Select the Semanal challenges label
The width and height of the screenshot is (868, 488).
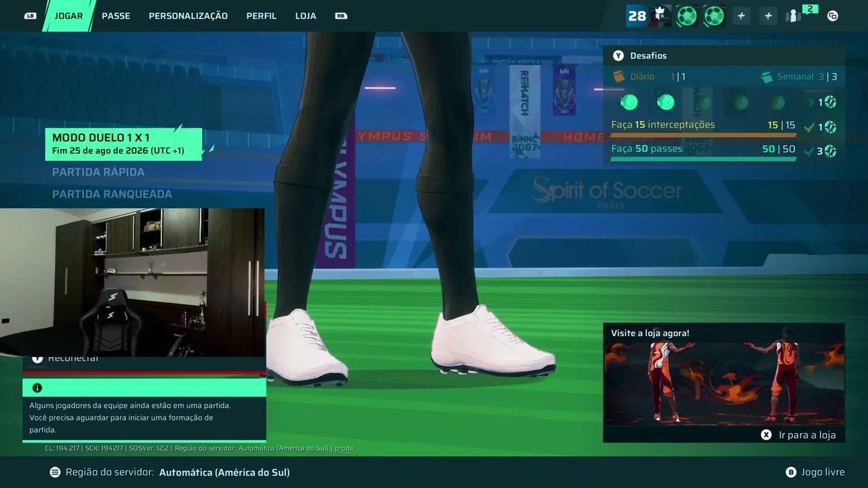click(x=795, y=77)
